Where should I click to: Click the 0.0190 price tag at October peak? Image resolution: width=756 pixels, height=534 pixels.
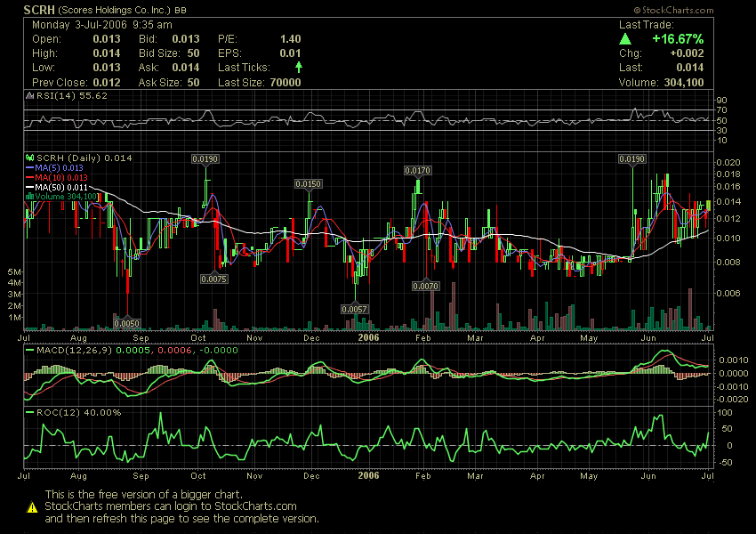click(x=205, y=158)
